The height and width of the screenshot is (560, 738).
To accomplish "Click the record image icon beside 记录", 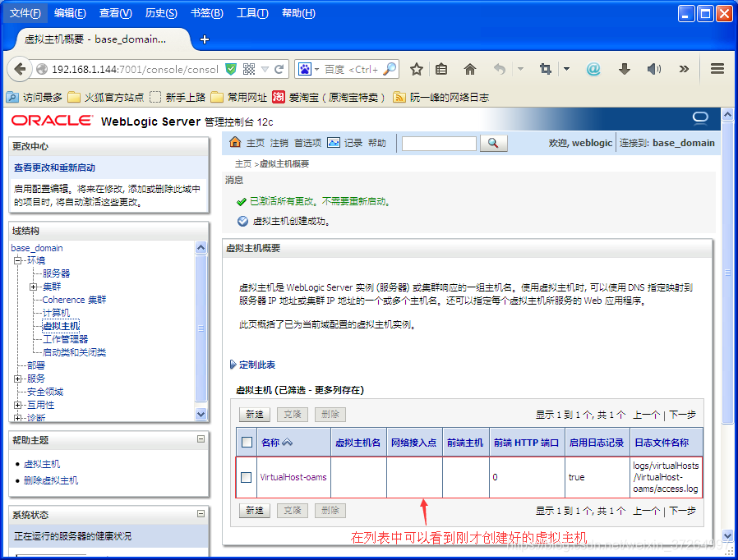I will 333,143.
